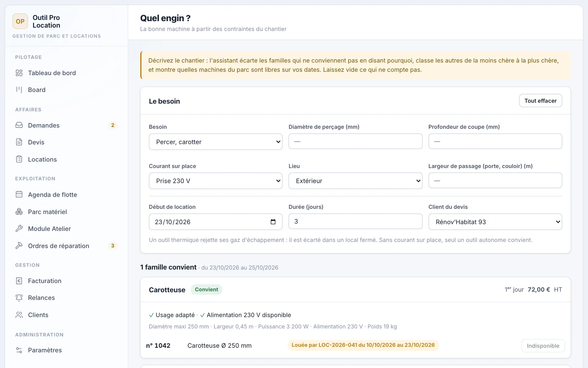
Task: Click the Carotteuse family title
Action: point(167,290)
